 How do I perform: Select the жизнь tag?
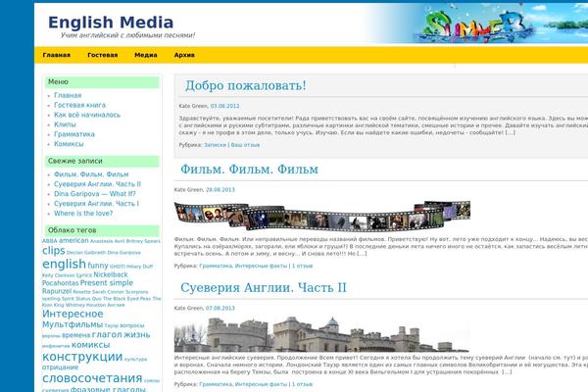[x=137, y=334]
